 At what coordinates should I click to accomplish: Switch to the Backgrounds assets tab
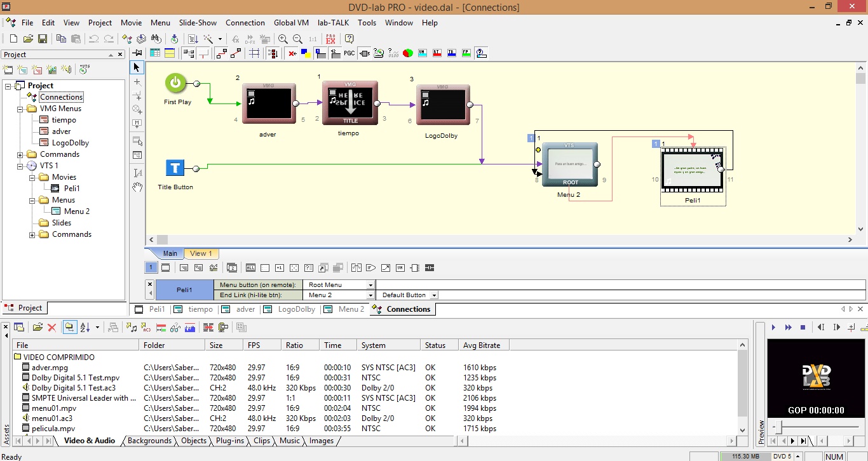[149, 441]
